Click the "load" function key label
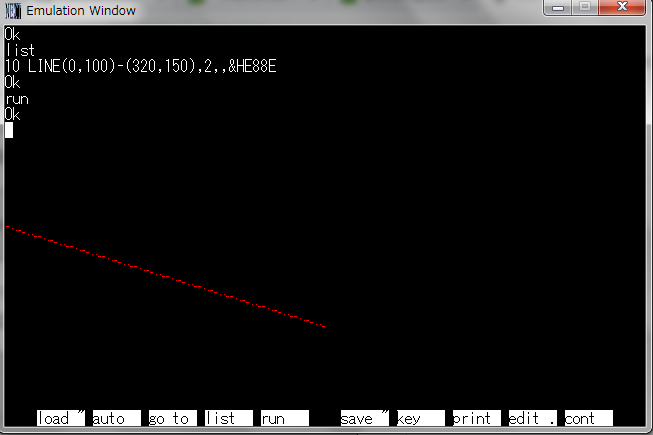 61,418
